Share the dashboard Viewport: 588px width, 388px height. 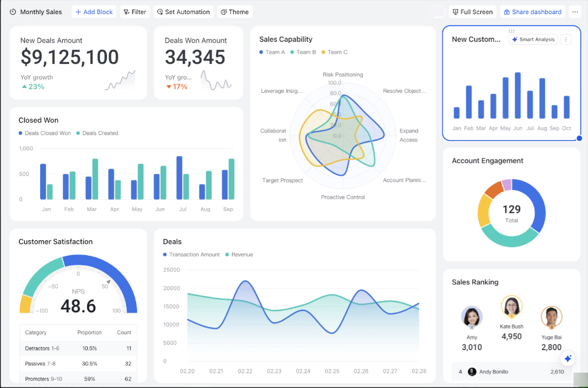pyautogui.click(x=533, y=12)
